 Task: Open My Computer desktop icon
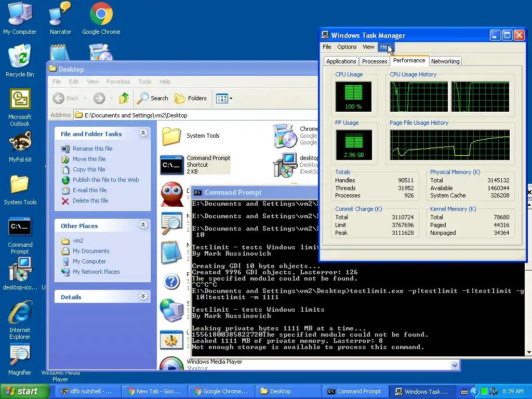[x=20, y=18]
